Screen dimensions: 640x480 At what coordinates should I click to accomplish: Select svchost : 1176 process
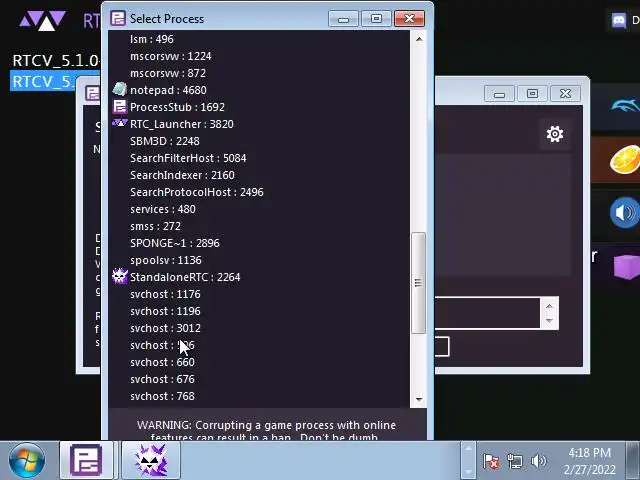pos(165,294)
